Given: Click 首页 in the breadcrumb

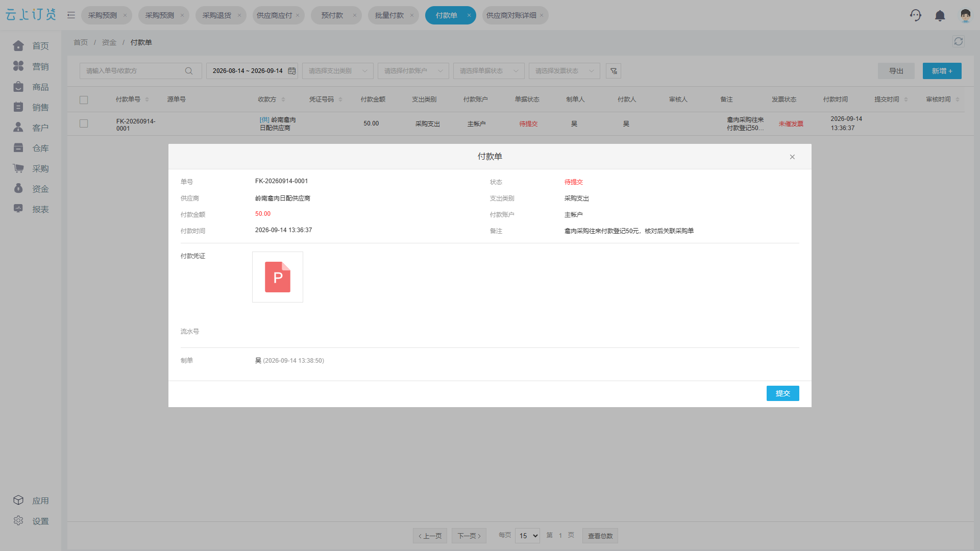Looking at the screenshot, I should click(x=81, y=42).
